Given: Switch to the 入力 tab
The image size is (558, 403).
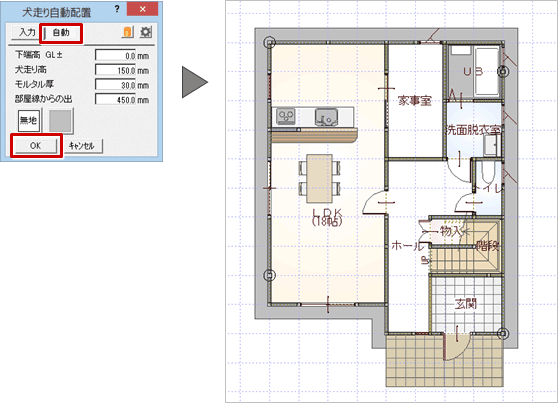Looking at the screenshot, I should tap(26, 32).
